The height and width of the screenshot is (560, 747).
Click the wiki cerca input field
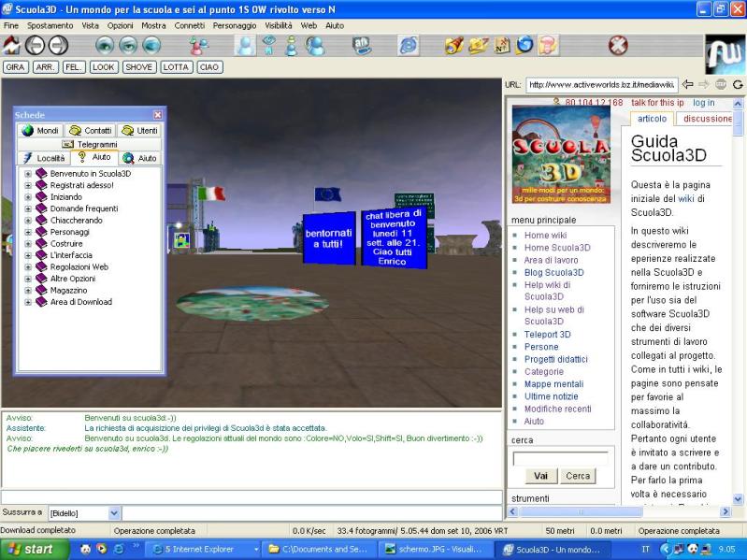point(560,459)
